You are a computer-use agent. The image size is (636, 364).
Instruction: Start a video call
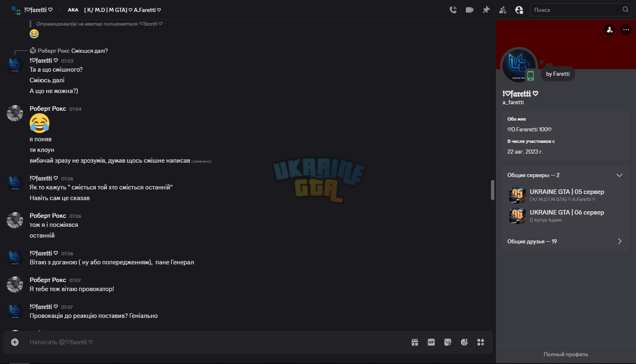tap(470, 10)
